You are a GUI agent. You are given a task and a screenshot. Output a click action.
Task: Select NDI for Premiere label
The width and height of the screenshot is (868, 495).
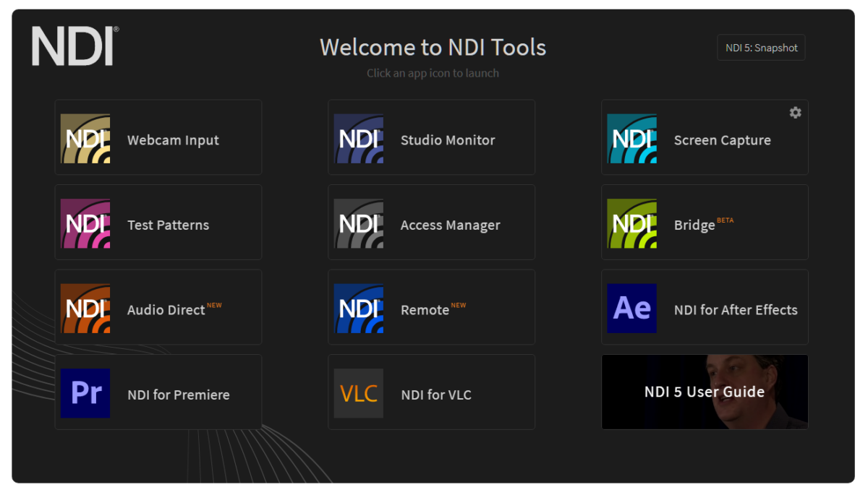coord(179,395)
